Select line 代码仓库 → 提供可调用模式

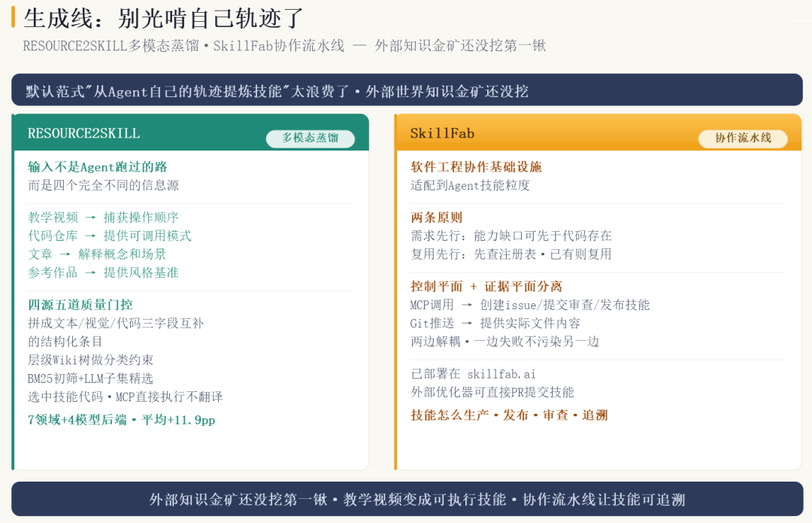[109, 236]
